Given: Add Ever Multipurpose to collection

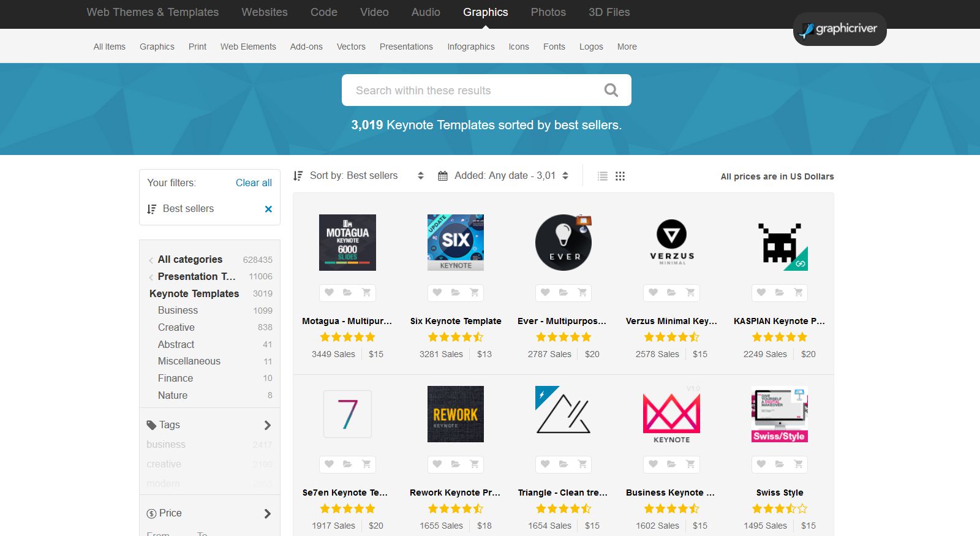Looking at the screenshot, I should pos(563,293).
